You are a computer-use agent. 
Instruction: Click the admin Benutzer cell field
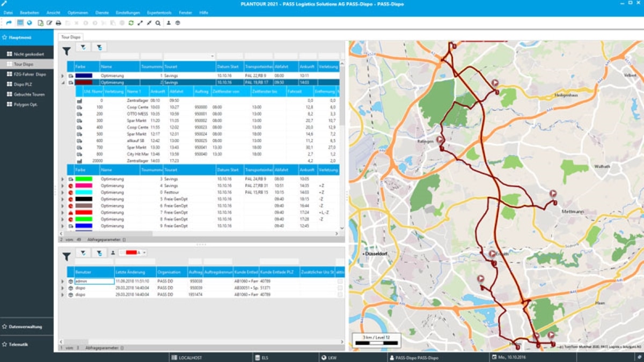tap(94, 281)
